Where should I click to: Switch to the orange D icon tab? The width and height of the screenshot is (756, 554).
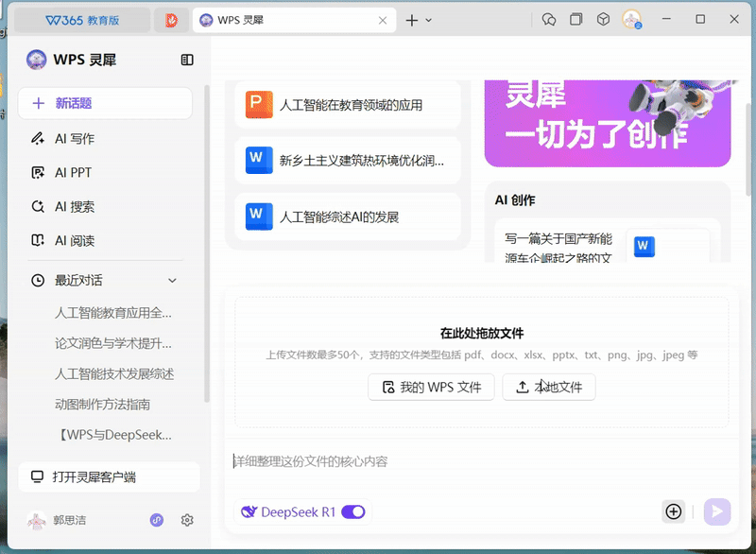(171, 20)
